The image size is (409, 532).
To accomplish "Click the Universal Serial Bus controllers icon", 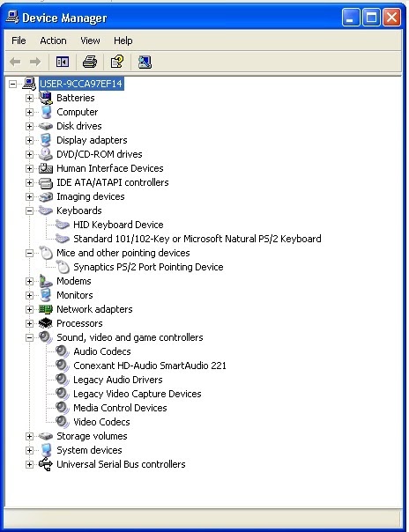I will pos(46,464).
